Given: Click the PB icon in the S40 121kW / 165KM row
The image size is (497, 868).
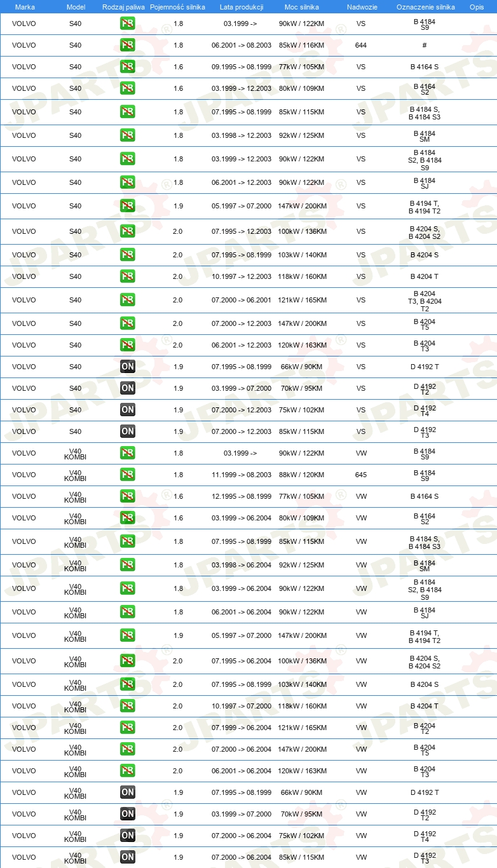Looking at the screenshot, I should [x=127, y=300].
